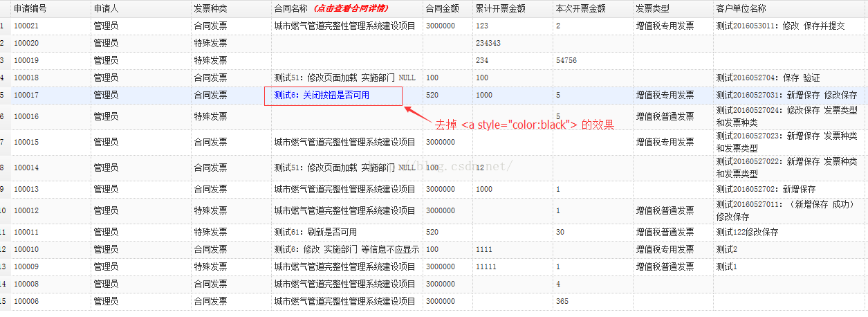This screenshot has height=317, width=868.
Task: Select application number 100013
Action: click(x=26, y=189)
